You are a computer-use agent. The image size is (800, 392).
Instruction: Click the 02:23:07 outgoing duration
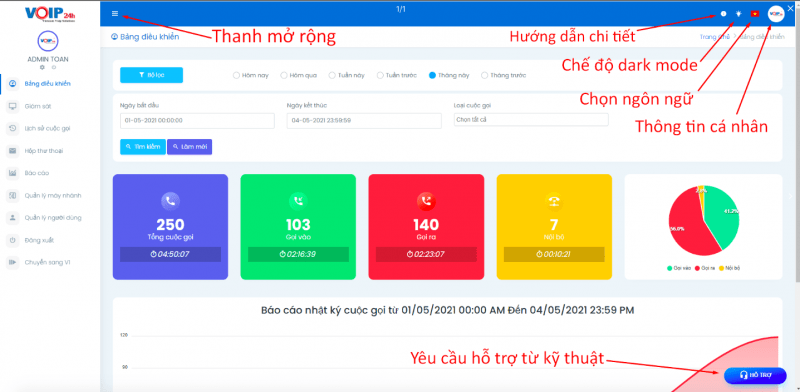point(426,254)
